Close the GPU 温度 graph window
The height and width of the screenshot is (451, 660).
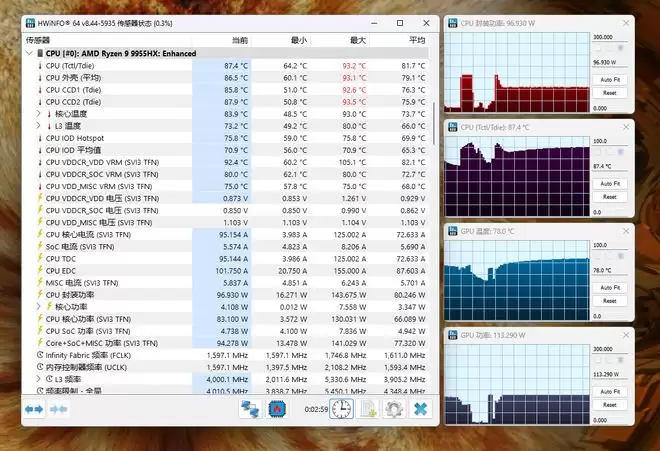[x=626, y=231]
